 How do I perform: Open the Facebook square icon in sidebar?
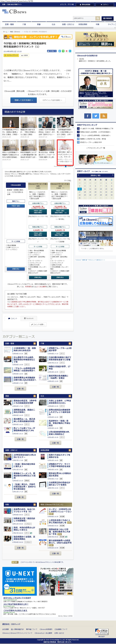click(x=87, y=116)
